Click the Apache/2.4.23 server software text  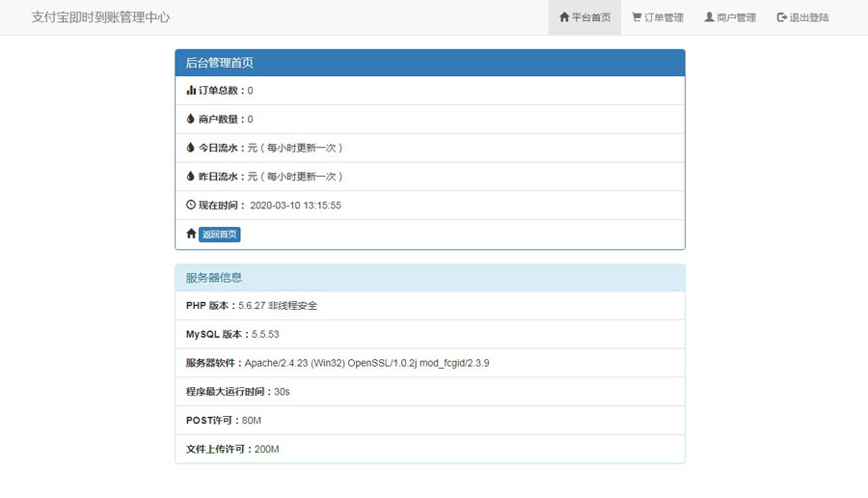(x=367, y=363)
